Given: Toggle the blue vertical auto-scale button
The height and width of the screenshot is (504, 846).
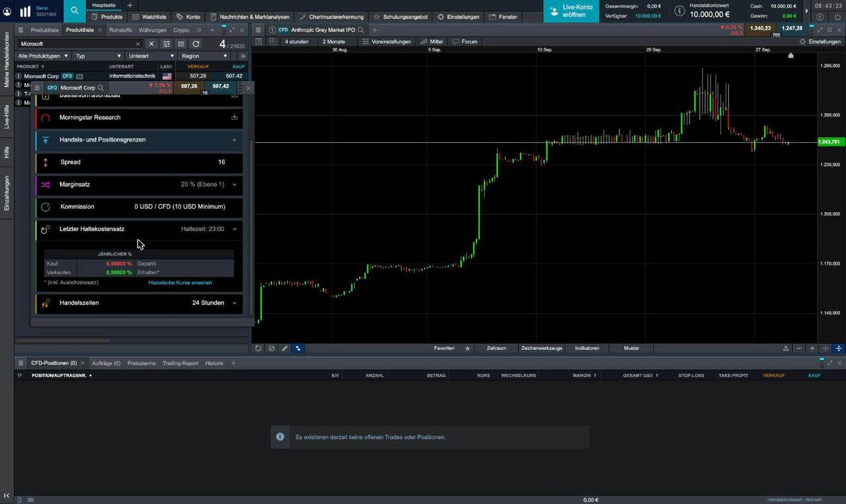Looking at the screenshot, I should click(x=839, y=348).
